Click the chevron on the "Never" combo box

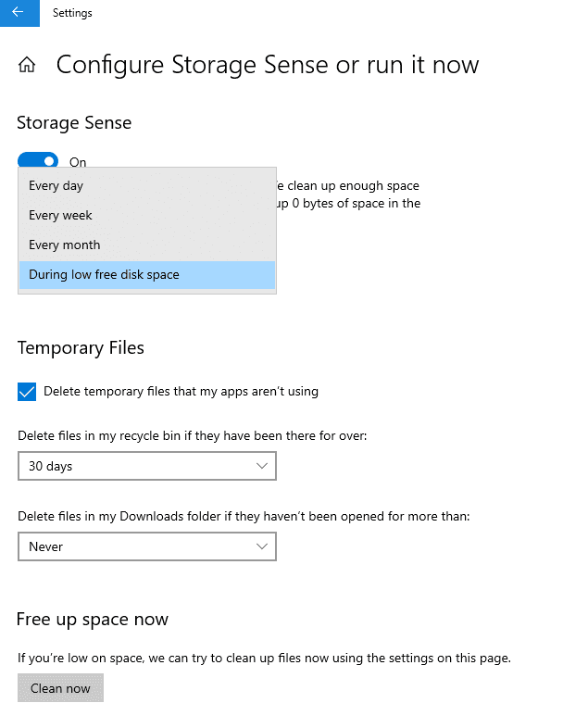pyautogui.click(x=262, y=546)
